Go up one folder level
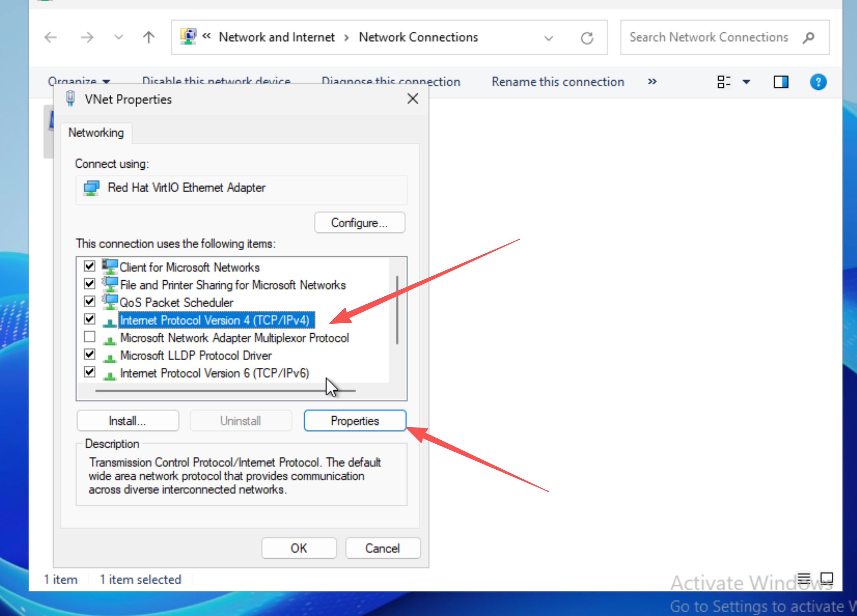857x616 pixels. tap(149, 38)
